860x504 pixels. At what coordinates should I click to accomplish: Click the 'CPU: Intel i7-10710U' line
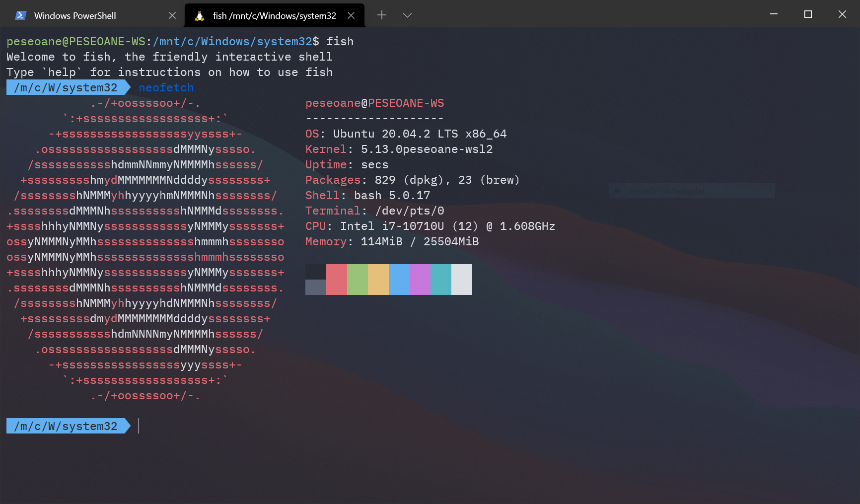pos(430,226)
